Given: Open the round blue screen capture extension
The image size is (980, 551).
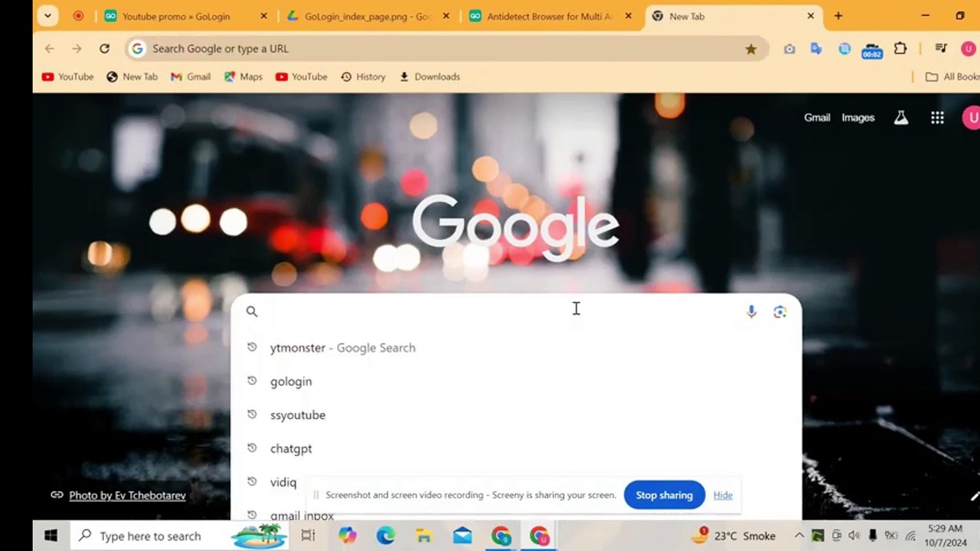Looking at the screenshot, I should [x=844, y=49].
